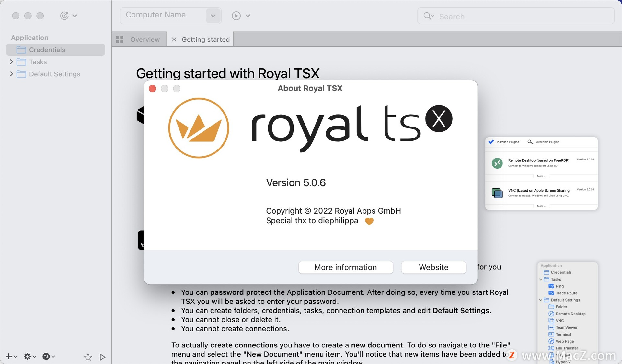The height and width of the screenshot is (364, 622).
Task: Select the Getting started tab
Action: 205,39
